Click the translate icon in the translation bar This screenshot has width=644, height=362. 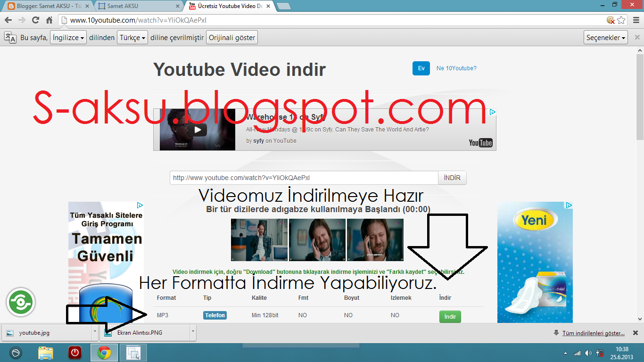tap(10, 38)
